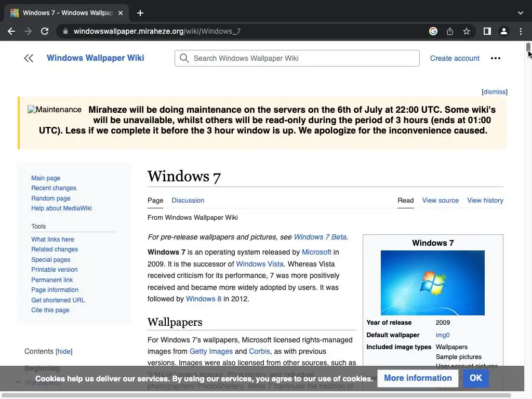Click the horizontal scrollbar at page bottom
This screenshot has width=532, height=399.
click(256, 395)
